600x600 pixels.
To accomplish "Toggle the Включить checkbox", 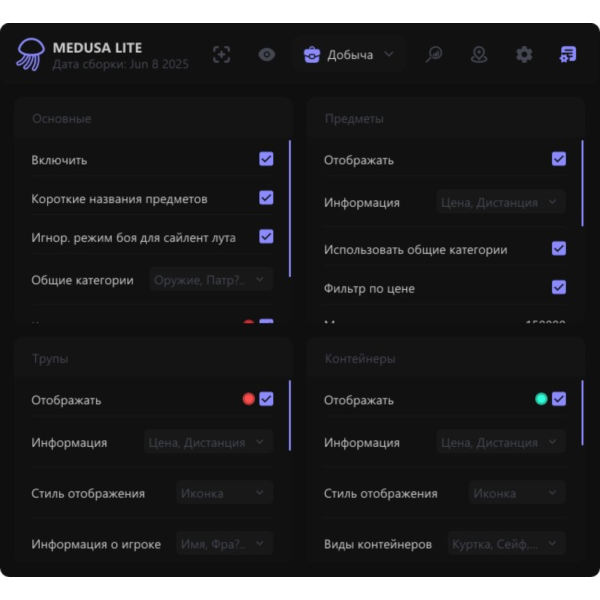I will tap(266, 159).
